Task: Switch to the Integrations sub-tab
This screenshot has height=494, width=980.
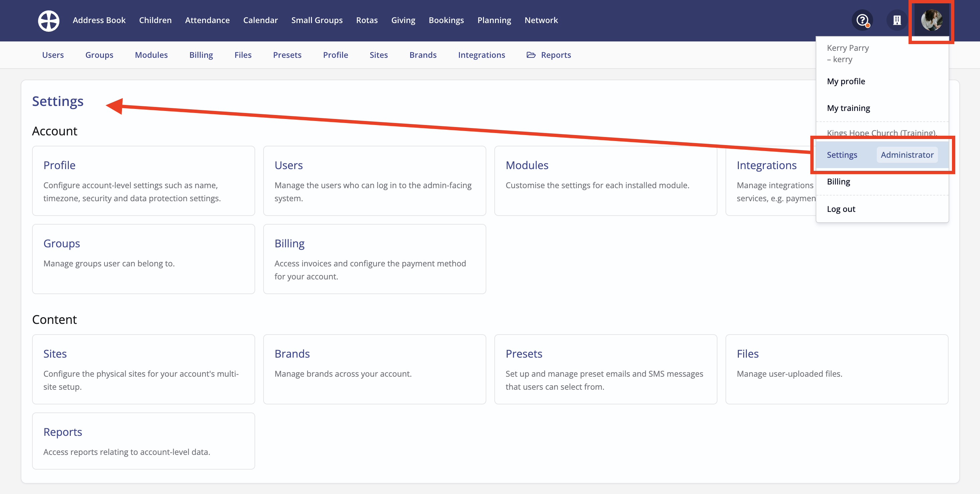Action: point(481,55)
